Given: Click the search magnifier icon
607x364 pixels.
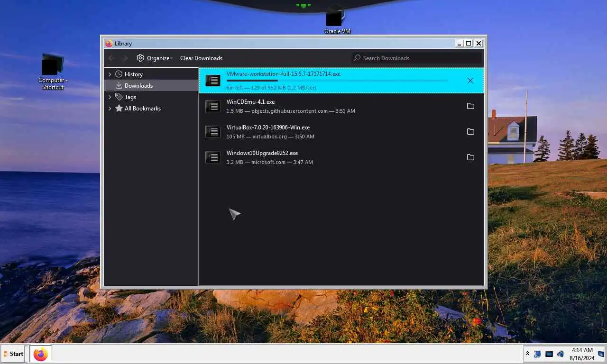Looking at the screenshot, I should point(358,58).
